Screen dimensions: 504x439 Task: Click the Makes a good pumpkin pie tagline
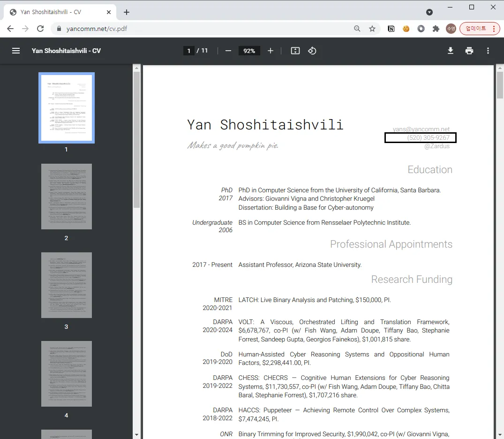pyautogui.click(x=233, y=146)
